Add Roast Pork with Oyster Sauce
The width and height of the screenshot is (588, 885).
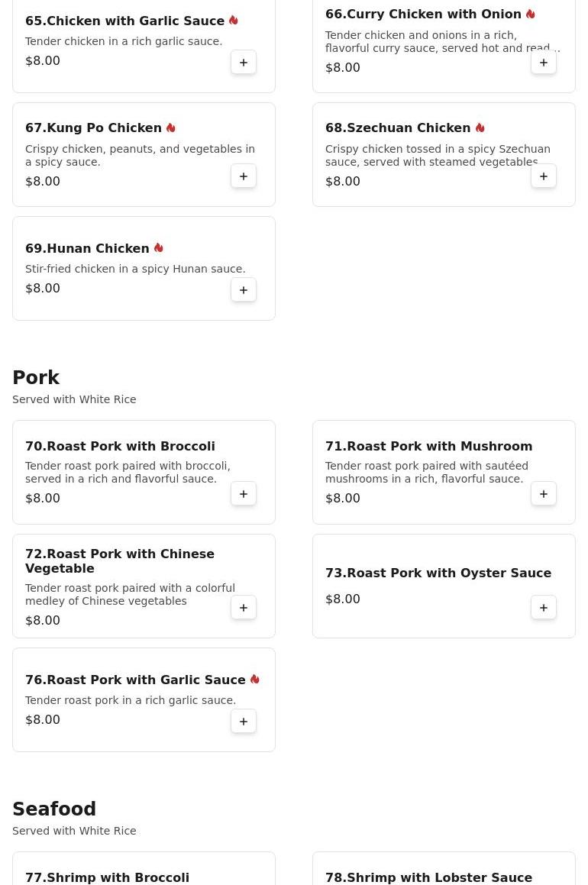pos(544,608)
